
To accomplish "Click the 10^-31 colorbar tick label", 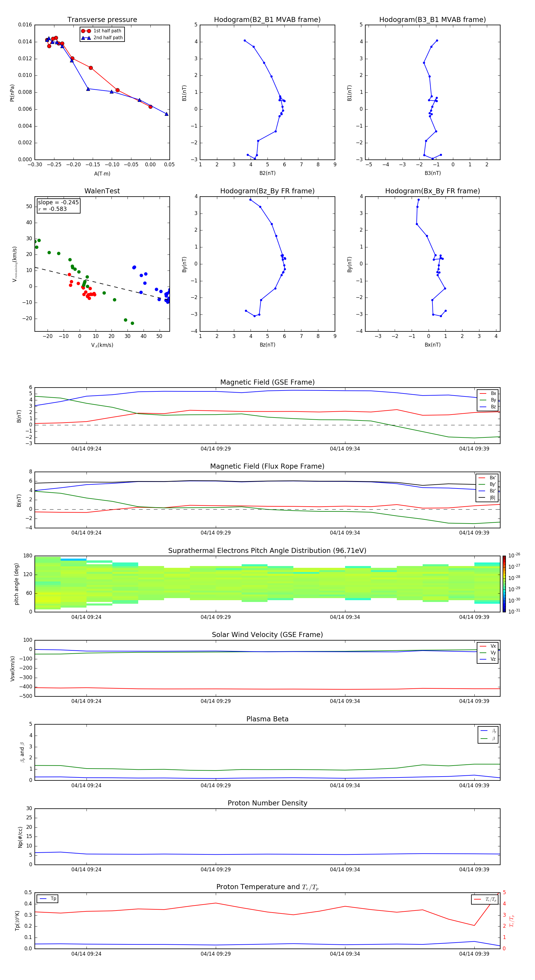I will 514,611.
